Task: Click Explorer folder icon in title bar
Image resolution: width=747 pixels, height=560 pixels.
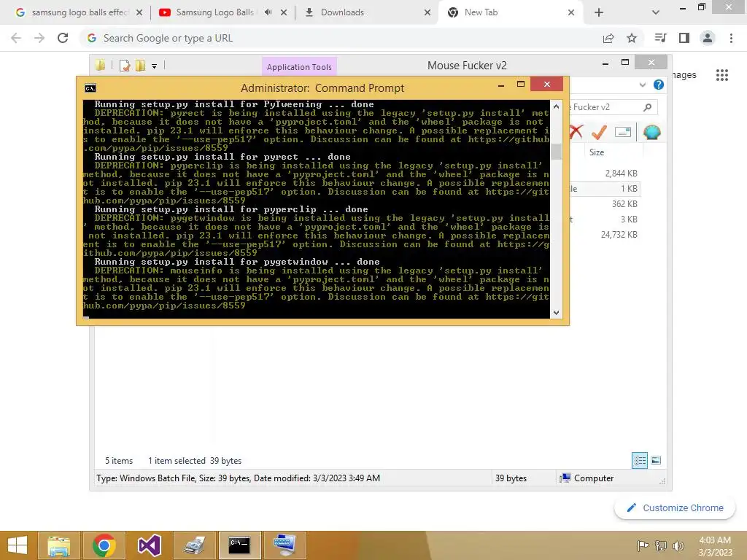Action: click(100, 65)
